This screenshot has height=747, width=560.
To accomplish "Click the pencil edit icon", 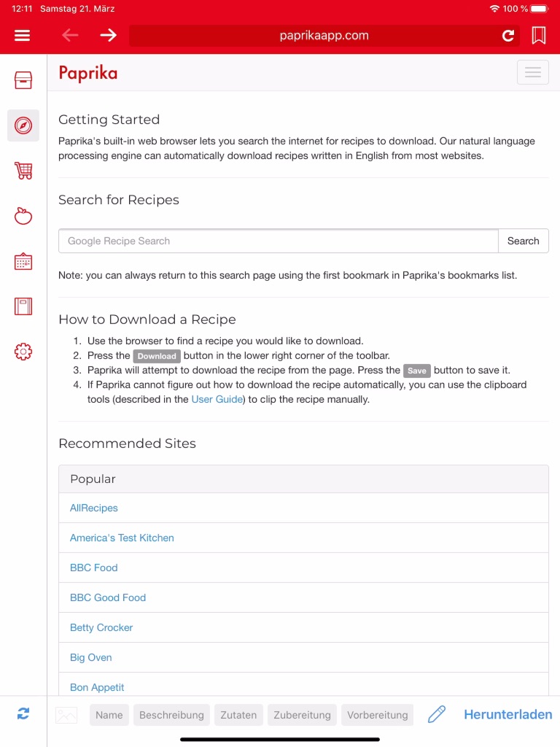I will coord(437,715).
